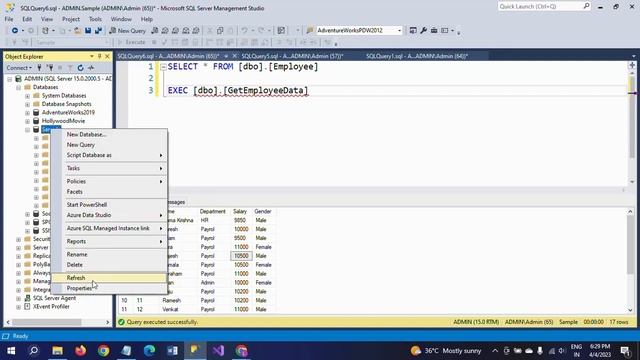640x360 pixels.
Task: Open the Policies submenu
Action: pyautogui.click(x=109, y=181)
